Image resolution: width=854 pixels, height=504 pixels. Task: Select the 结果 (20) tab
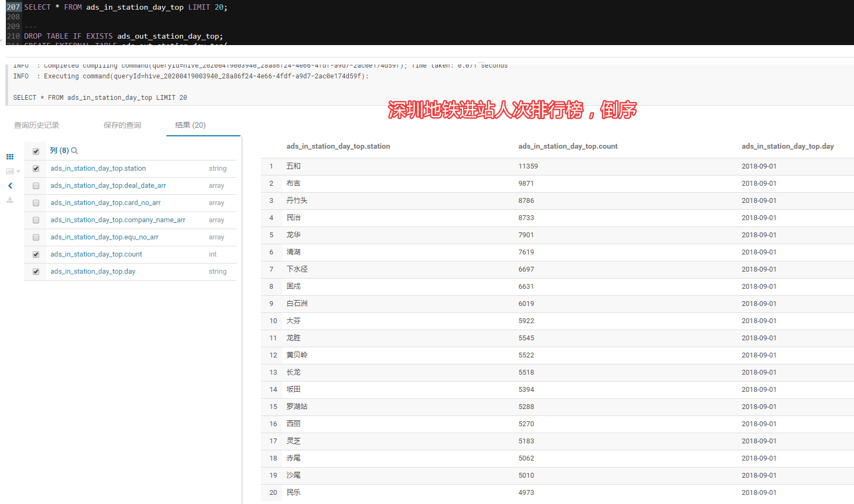pyautogui.click(x=191, y=125)
